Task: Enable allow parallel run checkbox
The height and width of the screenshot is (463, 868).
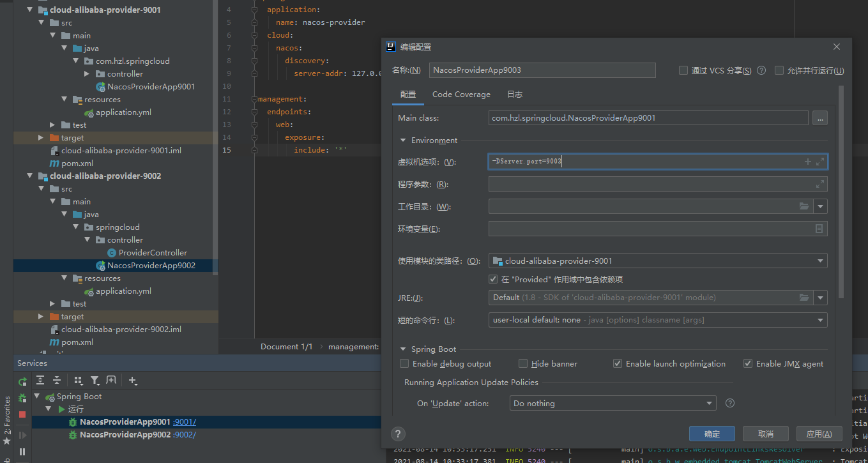Action: 779,70
